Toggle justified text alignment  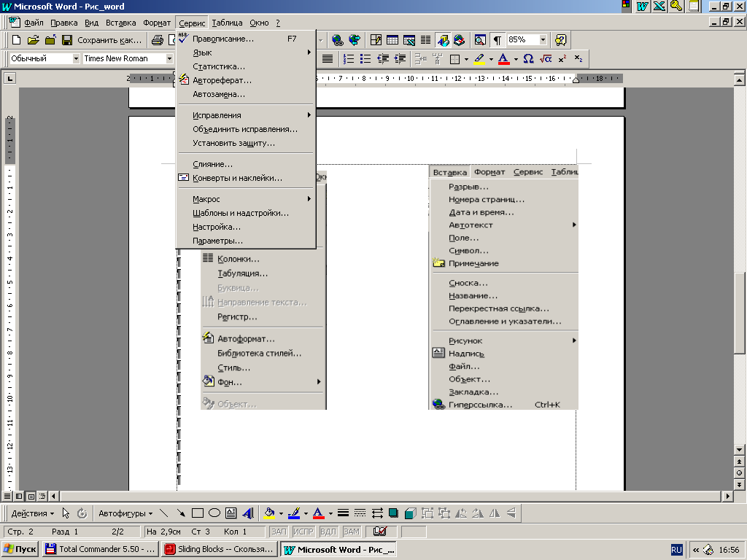[328, 58]
